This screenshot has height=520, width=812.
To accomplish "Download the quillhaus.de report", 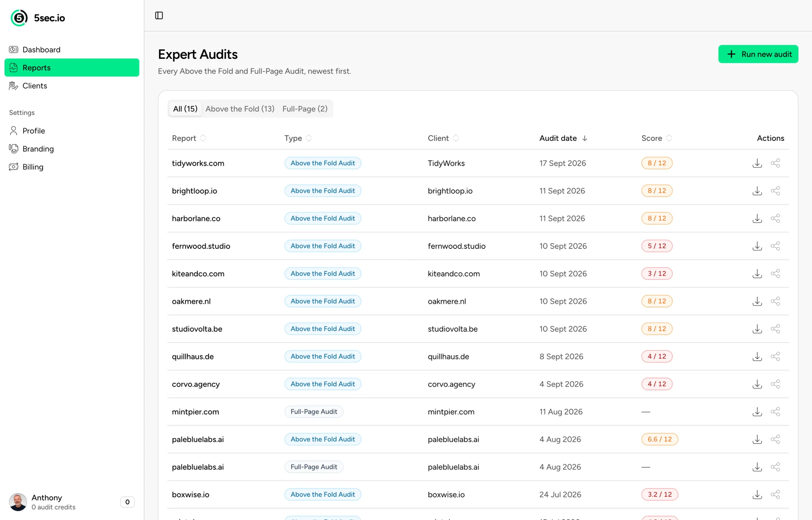I will (757, 356).
